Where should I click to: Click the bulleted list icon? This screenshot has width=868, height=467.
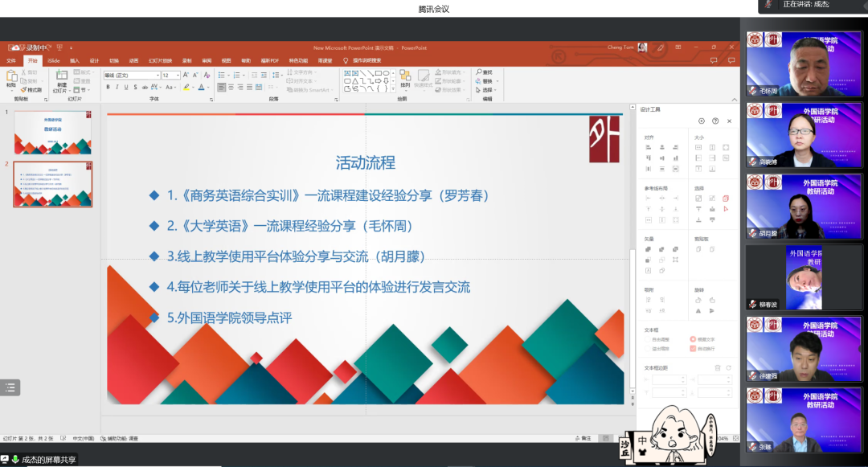coord(222,75)
